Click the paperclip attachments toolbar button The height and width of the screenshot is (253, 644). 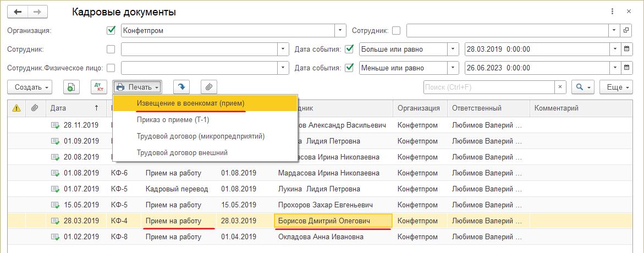pos(208,87)
